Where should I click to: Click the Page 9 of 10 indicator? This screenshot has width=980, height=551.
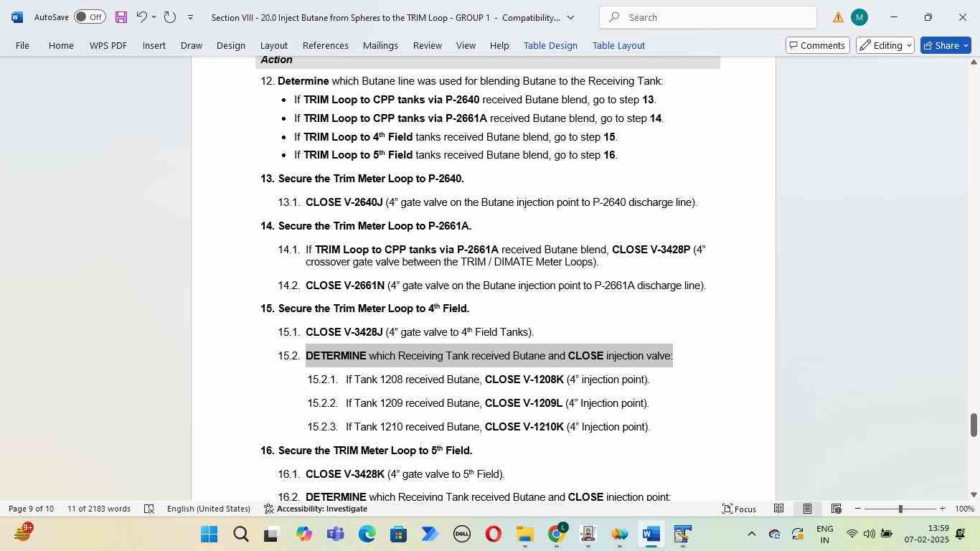(31, 509)
